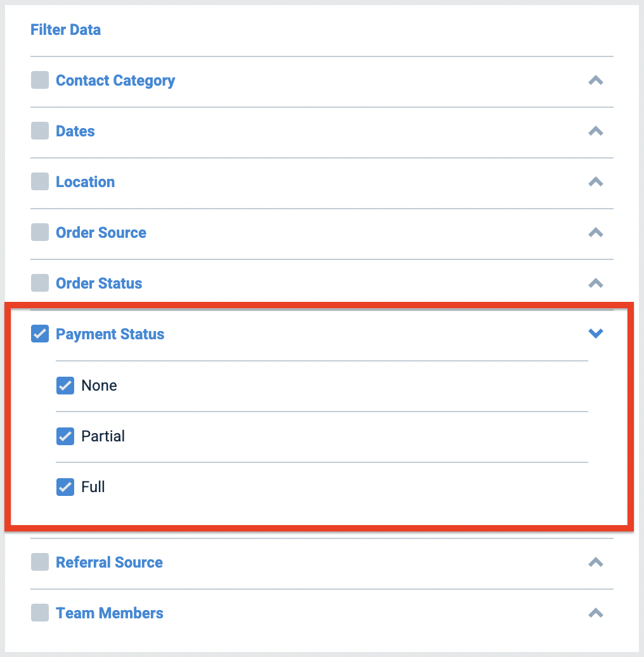
Task: Expand the Order Source section
Action: pyautogui.click(x=595, y=232)
